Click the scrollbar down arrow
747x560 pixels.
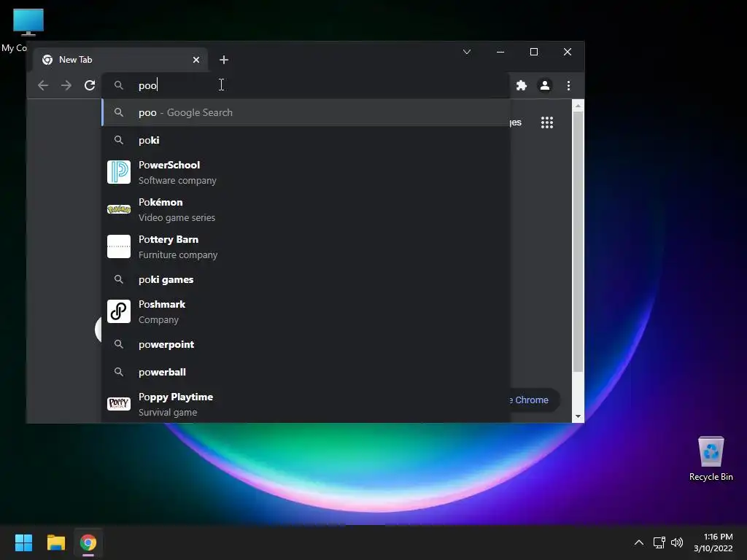pos(578,416)
